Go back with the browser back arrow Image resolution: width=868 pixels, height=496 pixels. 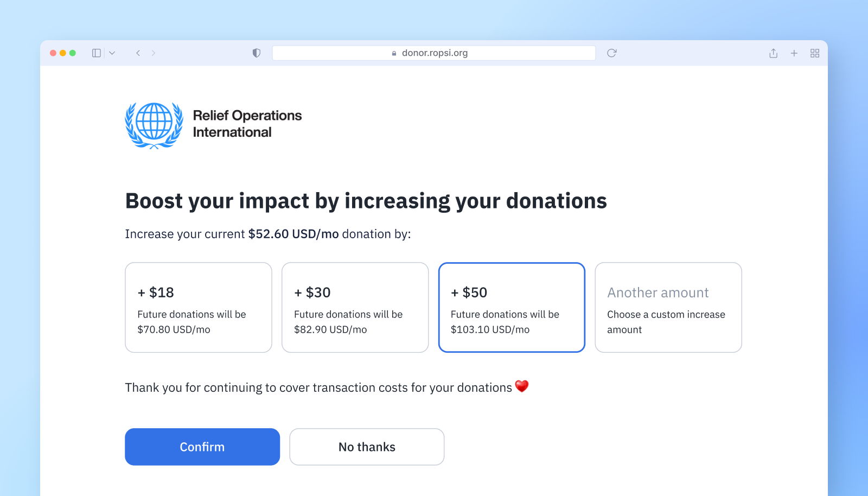138,53
